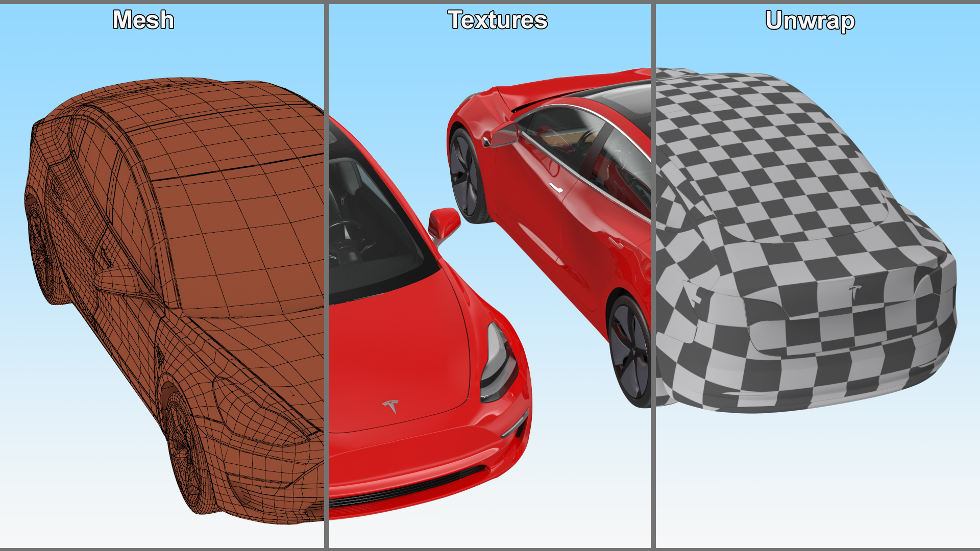Click the Tesla logo on the checkered trunk

(855, 292)
